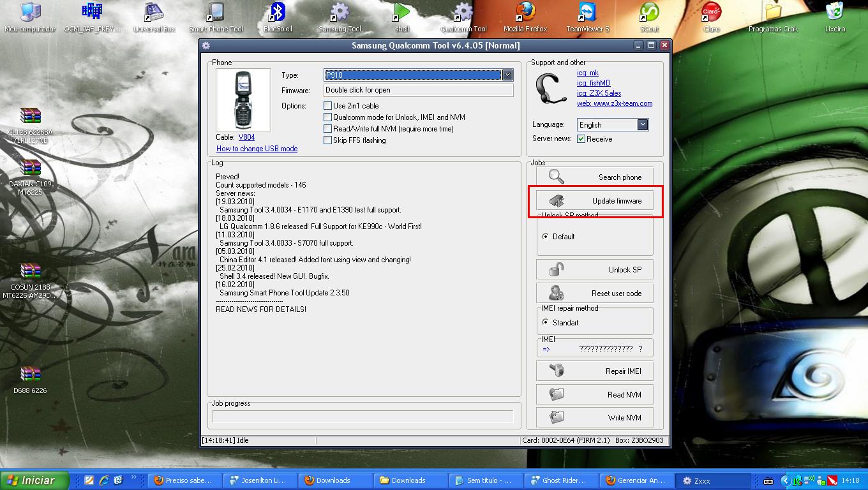Toggle the Server news Receive checkbox
Screen dimensions: 868x490
click(581, 139)
